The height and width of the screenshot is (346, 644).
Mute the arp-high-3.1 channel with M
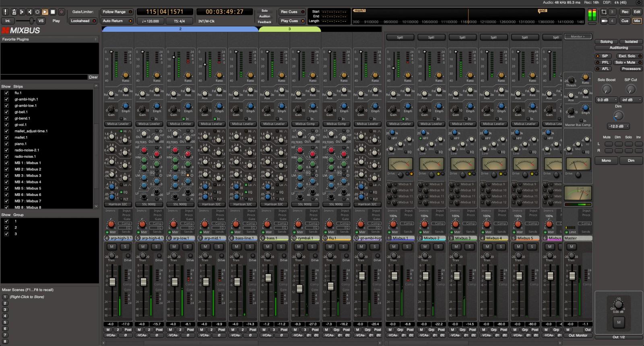(x=112, y=247)
